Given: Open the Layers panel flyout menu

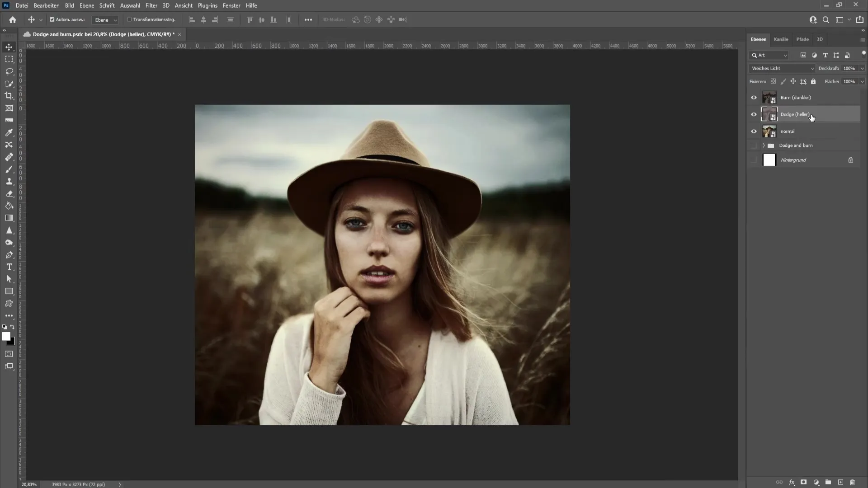Looking at the screenshot, I should click(863, 40).
